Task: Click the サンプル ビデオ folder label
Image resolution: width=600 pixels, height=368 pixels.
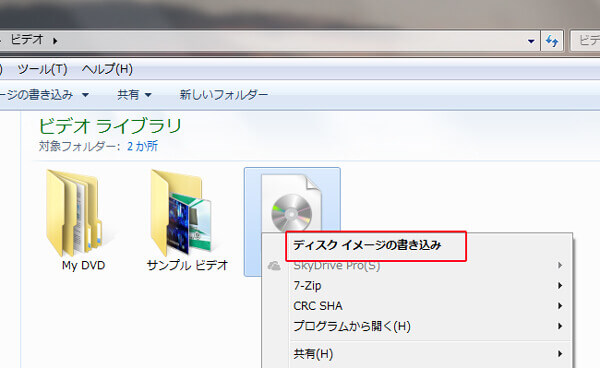Action: tap(188, 265)
